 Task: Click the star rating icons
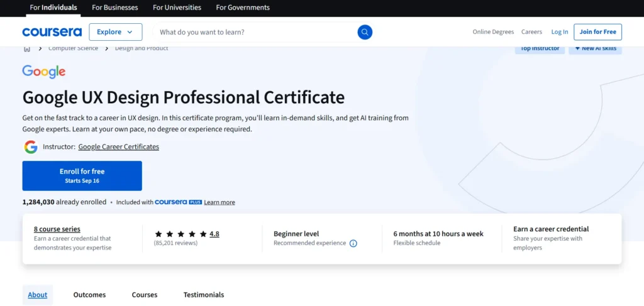click(180, 234)
